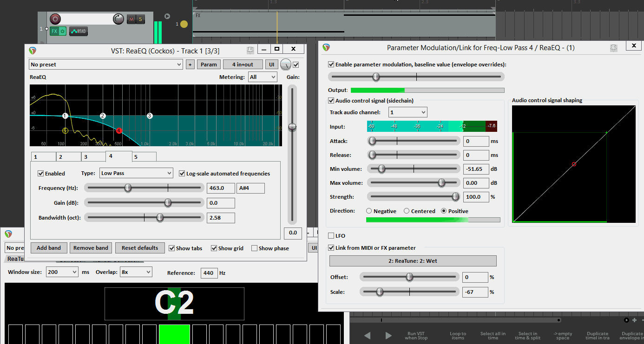Open the Track audio channel dropdown
This screenshot has width=644, height=344.
407,112
